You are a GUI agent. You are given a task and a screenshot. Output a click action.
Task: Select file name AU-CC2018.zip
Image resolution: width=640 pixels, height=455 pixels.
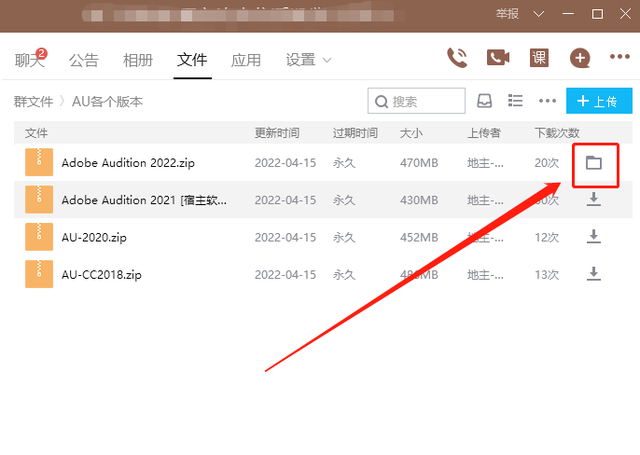102,275
